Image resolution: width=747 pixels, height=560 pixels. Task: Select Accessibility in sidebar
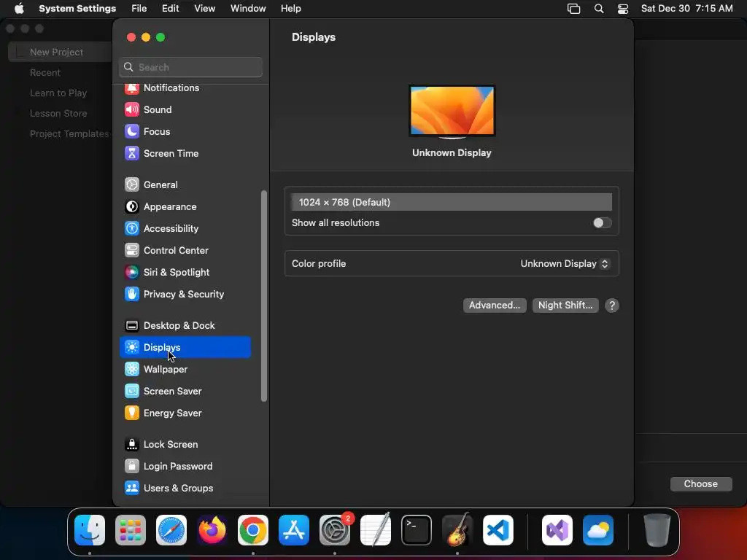point(185,228)
